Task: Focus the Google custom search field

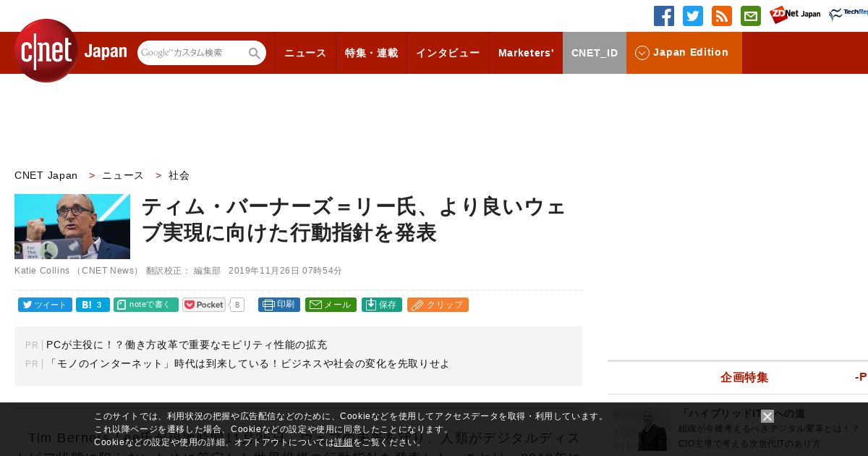Action: (192, 53)
